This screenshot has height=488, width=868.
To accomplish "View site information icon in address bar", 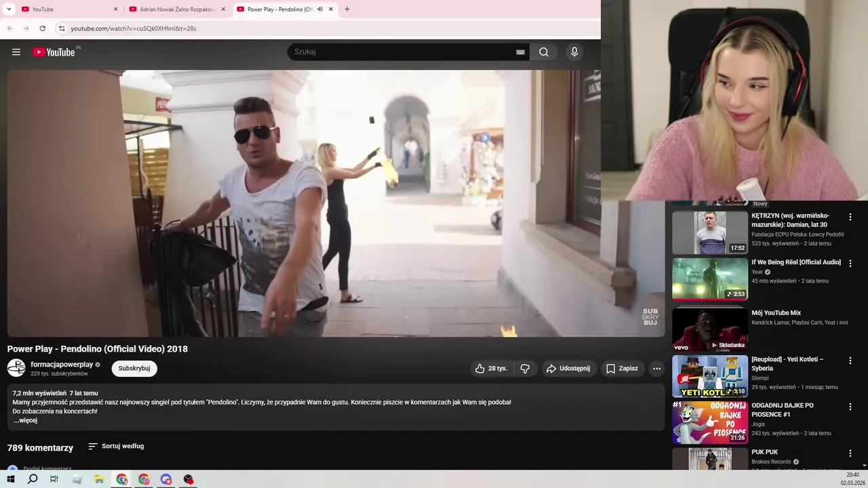I will pos(61,28).
